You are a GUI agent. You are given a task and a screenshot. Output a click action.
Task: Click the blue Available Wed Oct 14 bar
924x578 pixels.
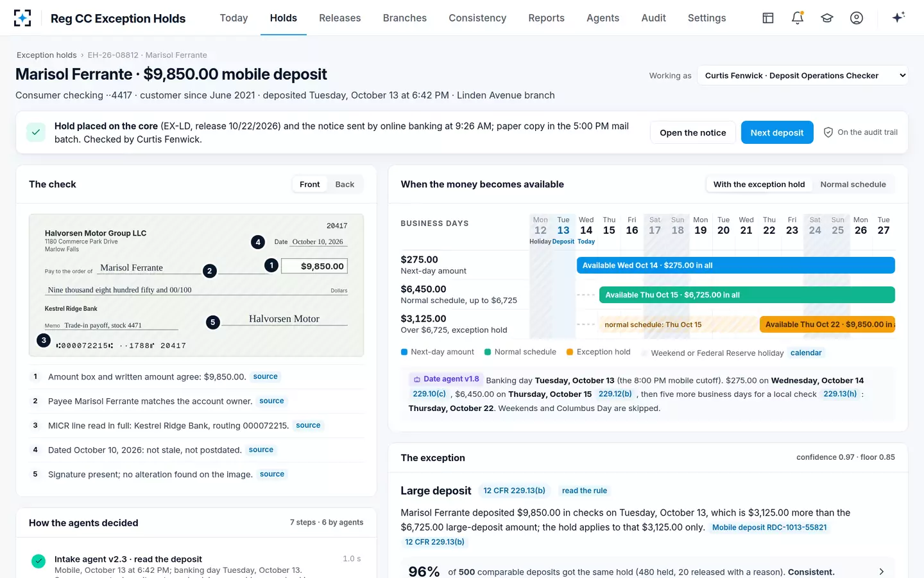click(735, 265)
